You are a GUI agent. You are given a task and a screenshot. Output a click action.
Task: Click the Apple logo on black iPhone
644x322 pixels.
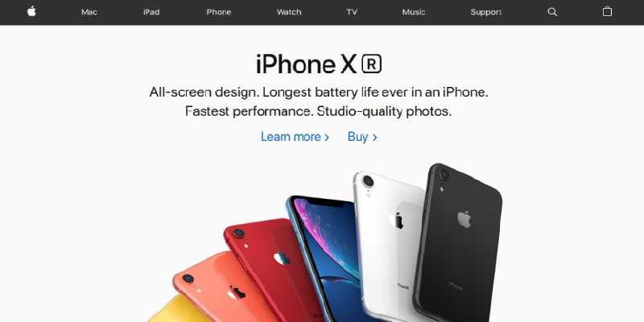click(464, 219)
